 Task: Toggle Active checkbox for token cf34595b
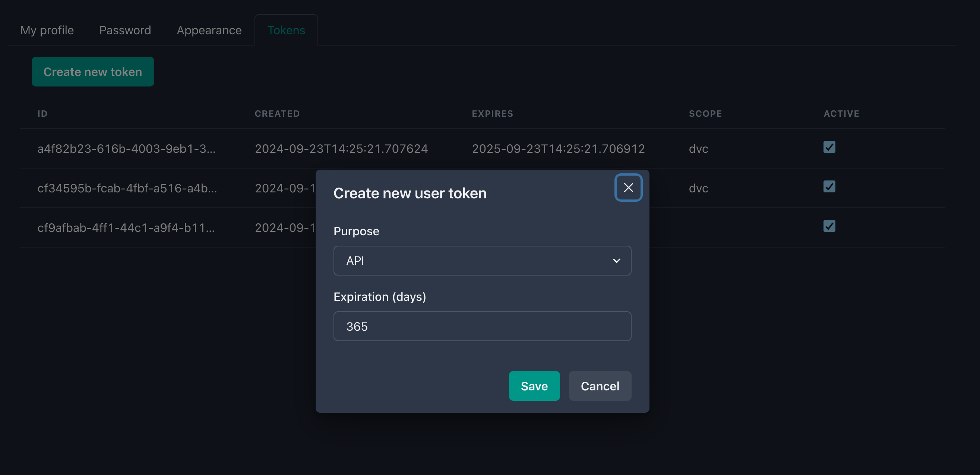(x=829, y=187)
